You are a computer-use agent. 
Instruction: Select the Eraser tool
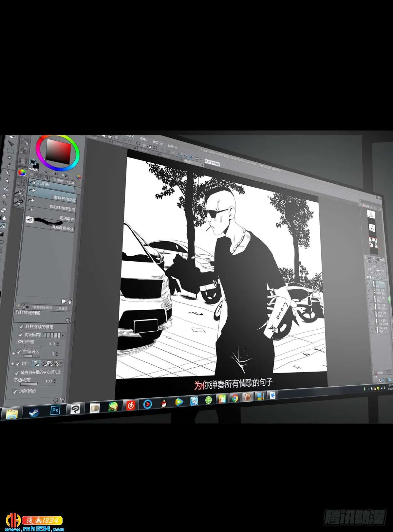(x=3, y=210)
